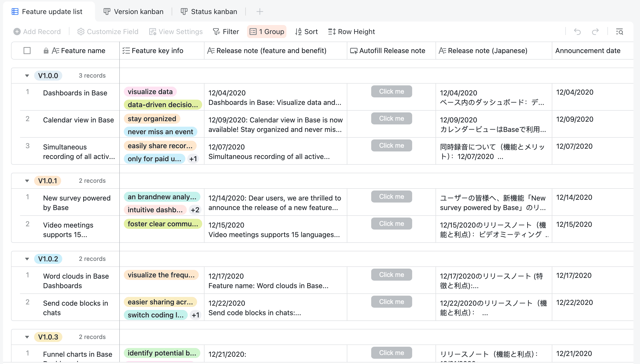Open the Sort options
This screenshot has height=364, width=640.
pyautogui.click(x=306, y=32)
